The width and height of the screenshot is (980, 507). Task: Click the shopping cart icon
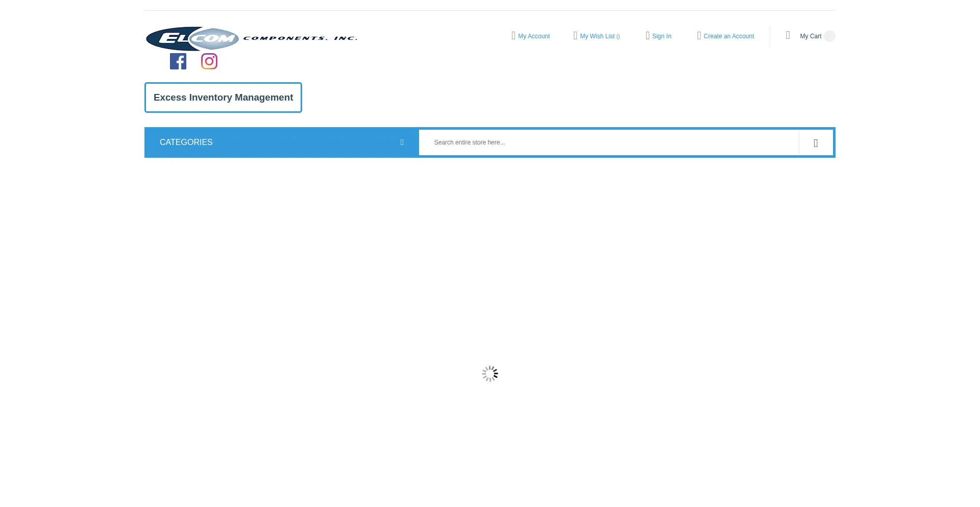tap(788, 35)
